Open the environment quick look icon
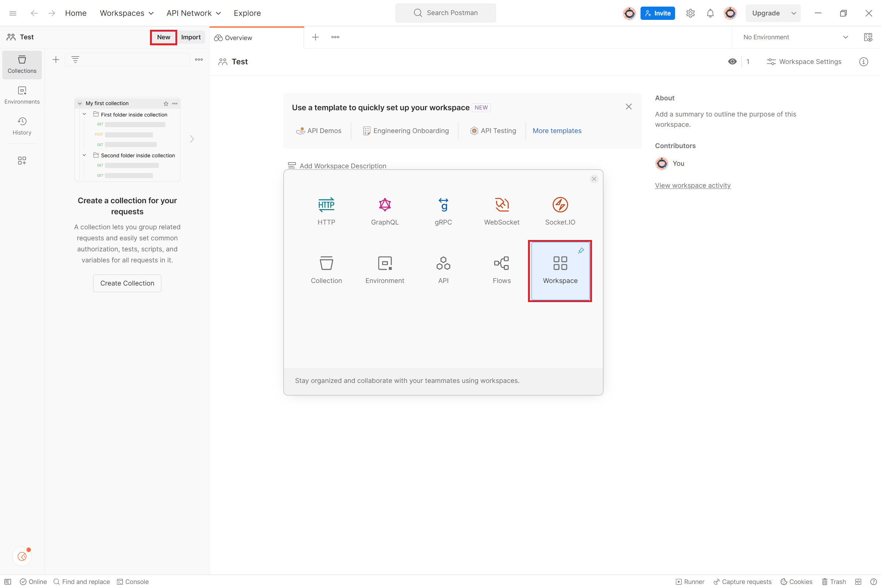 867,37
